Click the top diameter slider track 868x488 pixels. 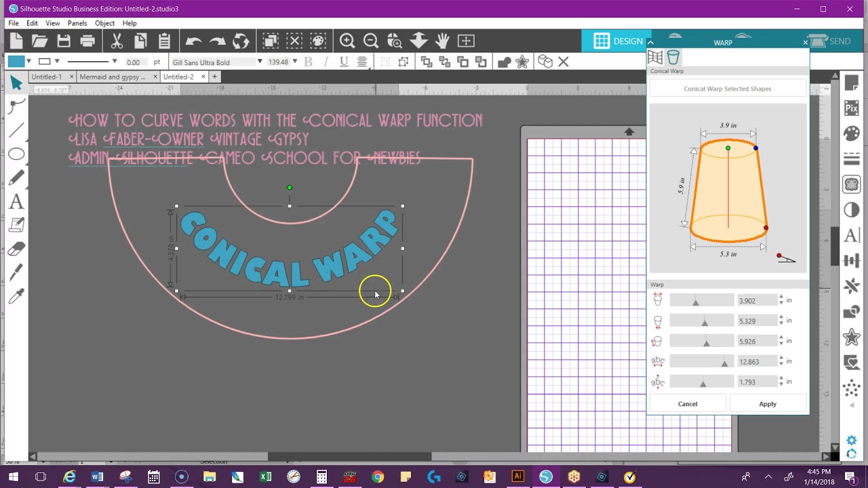click(x=702, y=300)
